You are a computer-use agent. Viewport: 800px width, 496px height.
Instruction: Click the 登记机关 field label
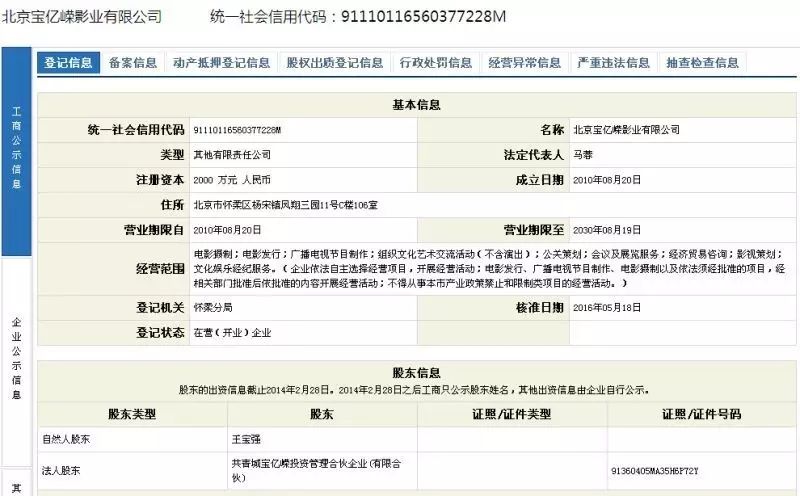(160, 308)
